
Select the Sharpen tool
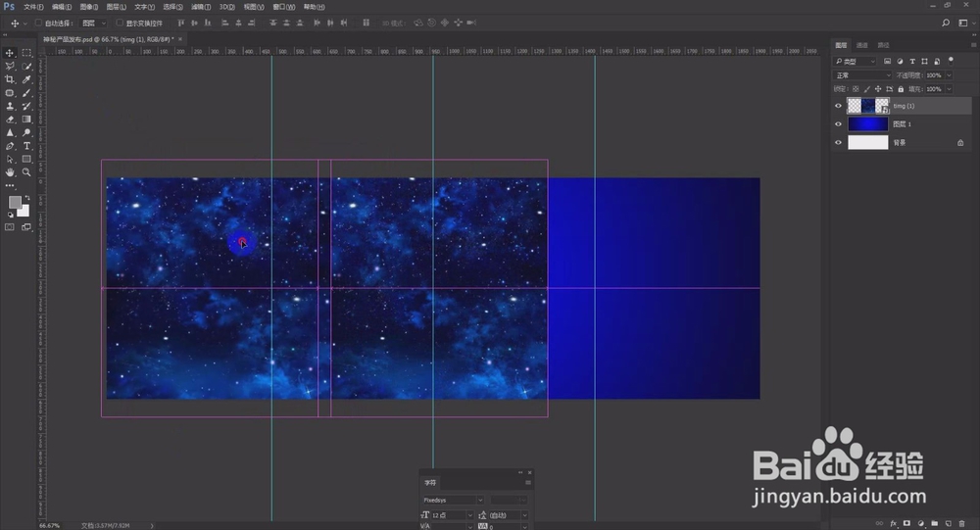tap(10, 132)
